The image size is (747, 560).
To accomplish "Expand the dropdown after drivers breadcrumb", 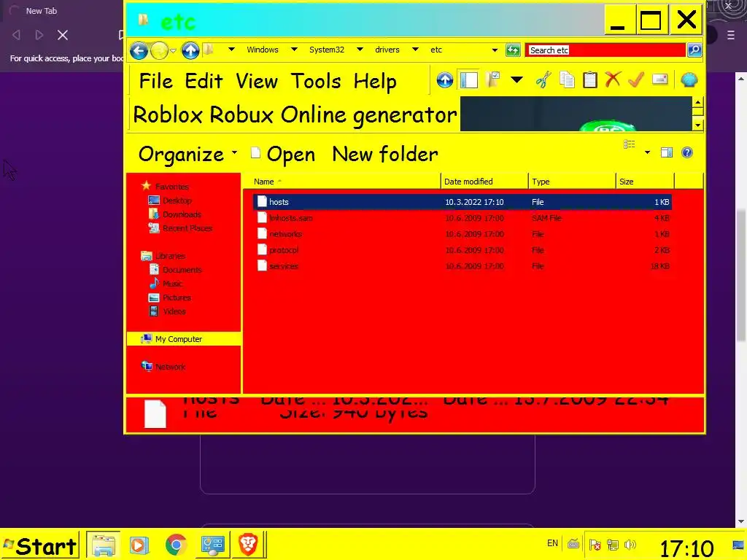I will (415, 50).
